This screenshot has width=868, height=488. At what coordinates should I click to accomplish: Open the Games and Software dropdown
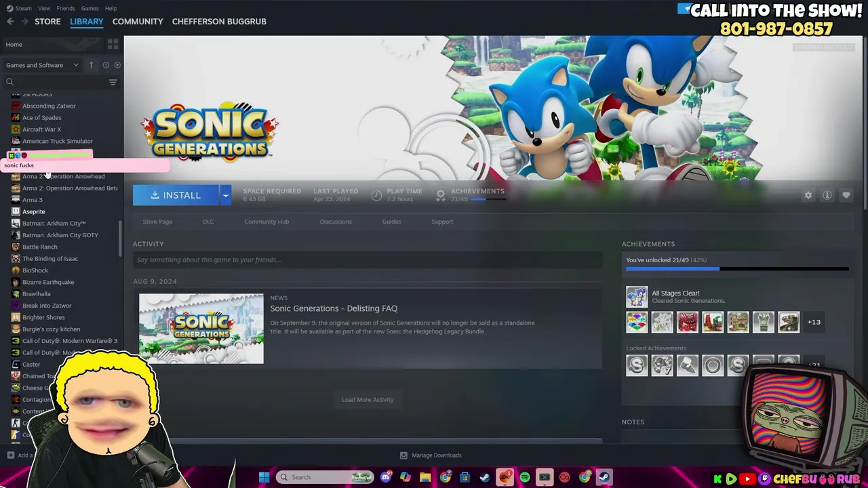pyautogui.click(x=42, y=65)
